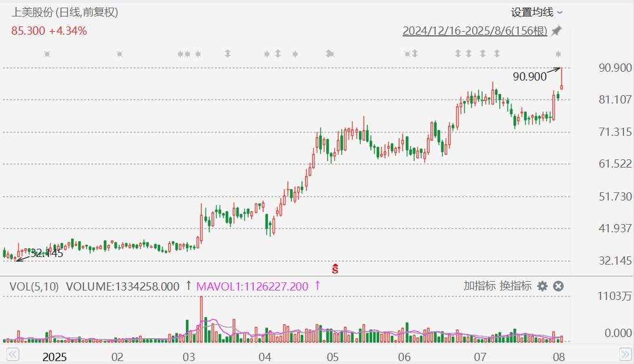Select the 2025 year label on timeline
634x364 pixels.
[54, 357]
